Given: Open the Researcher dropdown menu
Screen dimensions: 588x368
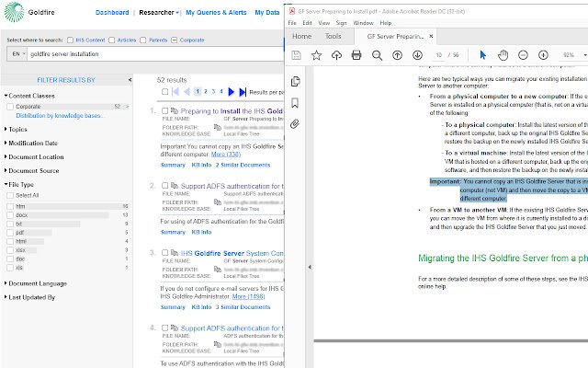Looking at the screenshot, I should (159, 12).
